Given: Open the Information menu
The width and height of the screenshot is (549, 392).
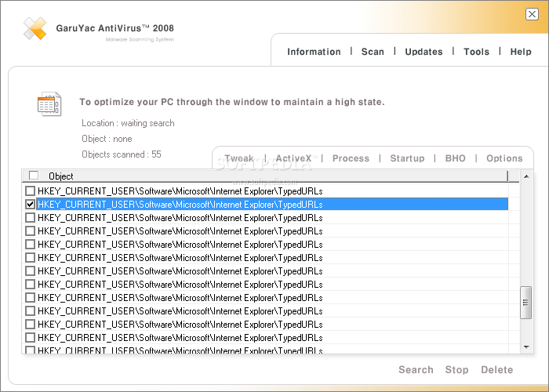Looking at the screenshot, I should [x=314, y=52].
